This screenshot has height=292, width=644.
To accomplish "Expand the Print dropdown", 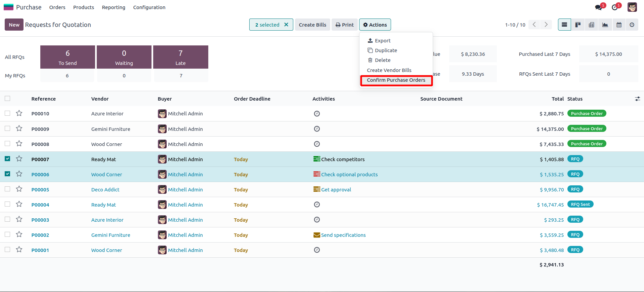I will click(x=345, y=25).
